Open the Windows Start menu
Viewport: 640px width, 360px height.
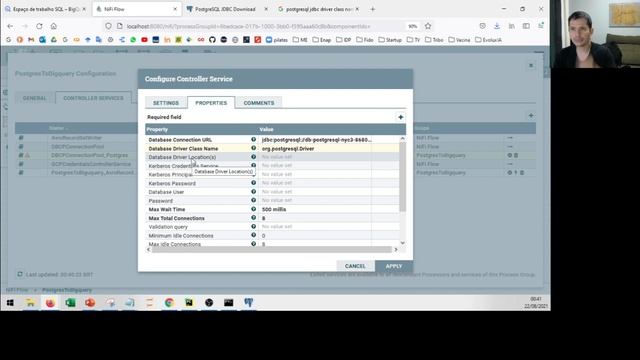coord(10,302)
